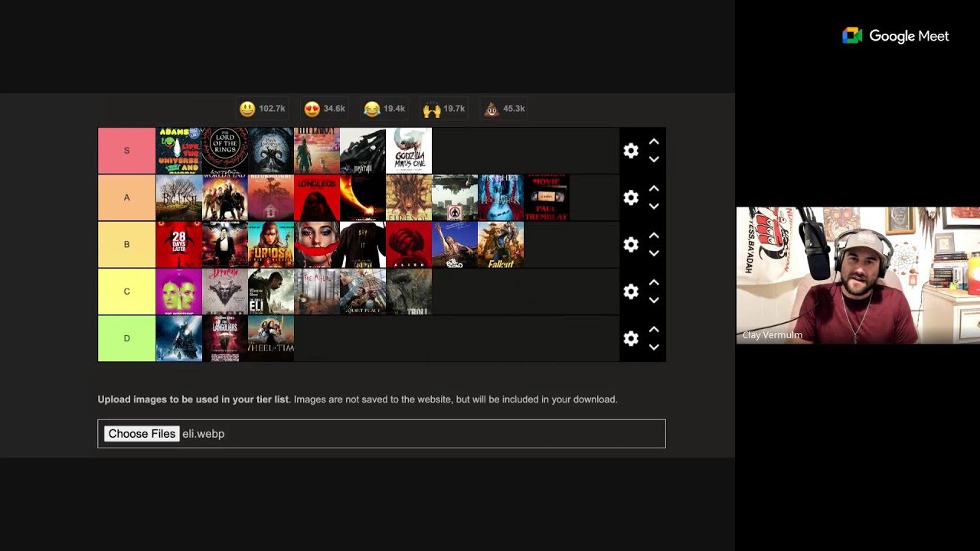980x551 pixels.
Task: Move C tier row down with arrow
Action: [x=654, y=300]
